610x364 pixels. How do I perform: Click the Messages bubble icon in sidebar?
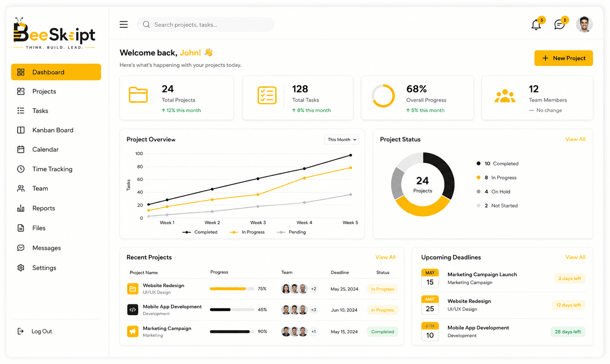[x=21, y=248]
